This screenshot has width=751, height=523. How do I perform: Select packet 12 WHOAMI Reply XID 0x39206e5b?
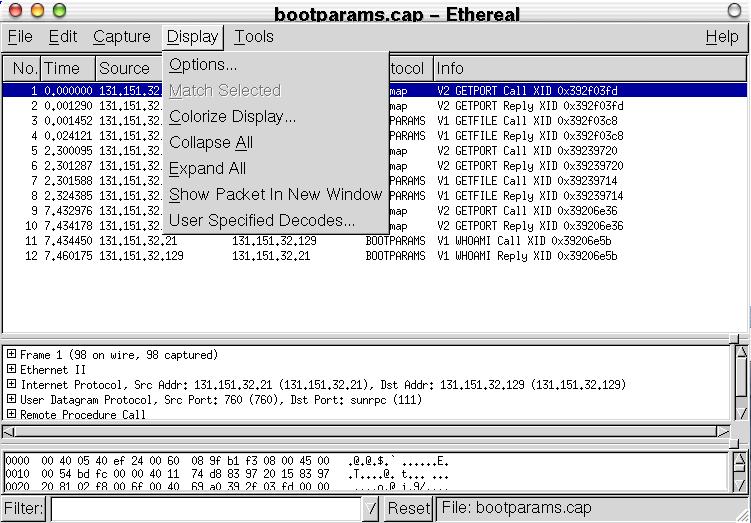[x=375, y=256]
